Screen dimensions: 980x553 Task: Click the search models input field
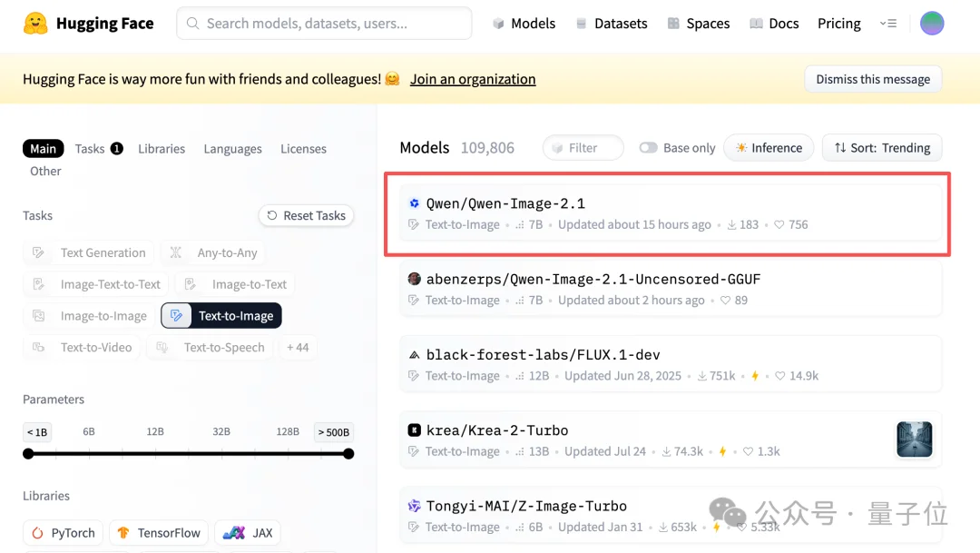324,24
